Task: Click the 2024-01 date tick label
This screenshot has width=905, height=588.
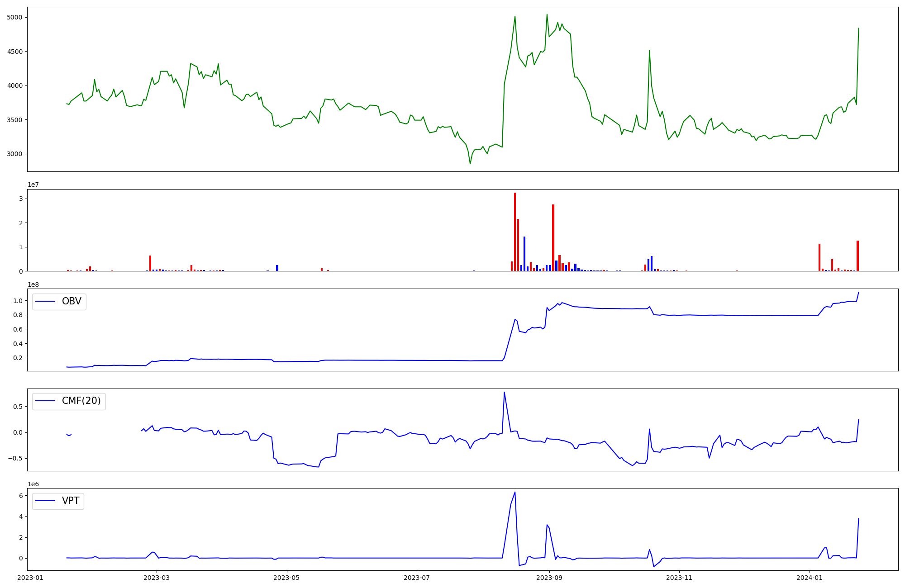Action: [x=809, y=578]
